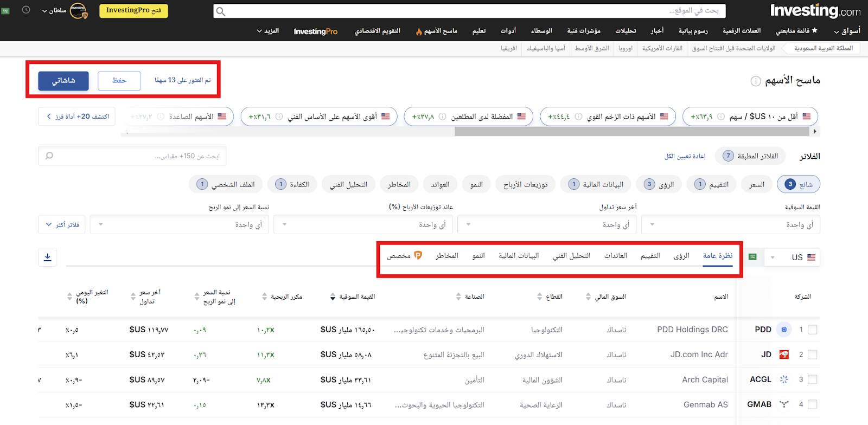Sort by القطاع column arrows
Screen dimensions: 868x425
click(x=540, y=297)
